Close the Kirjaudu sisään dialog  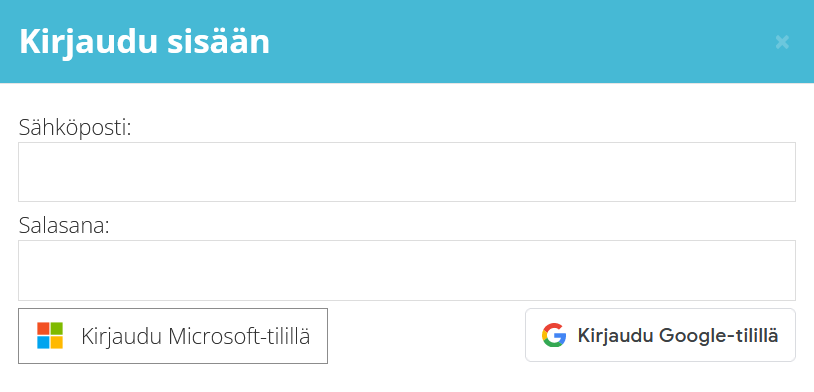pos(782,42)
